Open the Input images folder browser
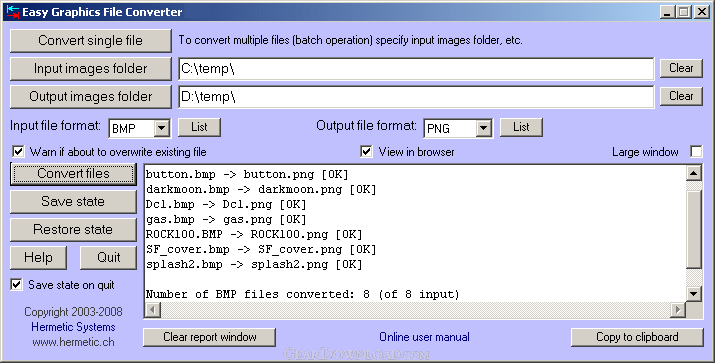 tap(91, 69)
